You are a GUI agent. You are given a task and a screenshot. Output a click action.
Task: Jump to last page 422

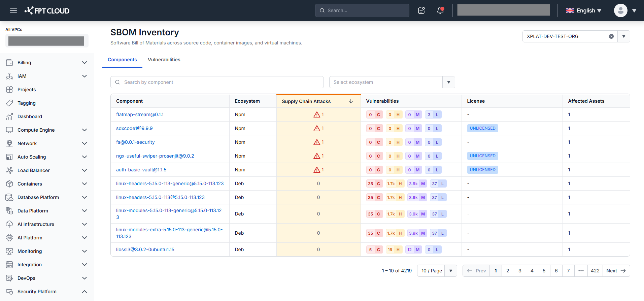coord(595,271)
